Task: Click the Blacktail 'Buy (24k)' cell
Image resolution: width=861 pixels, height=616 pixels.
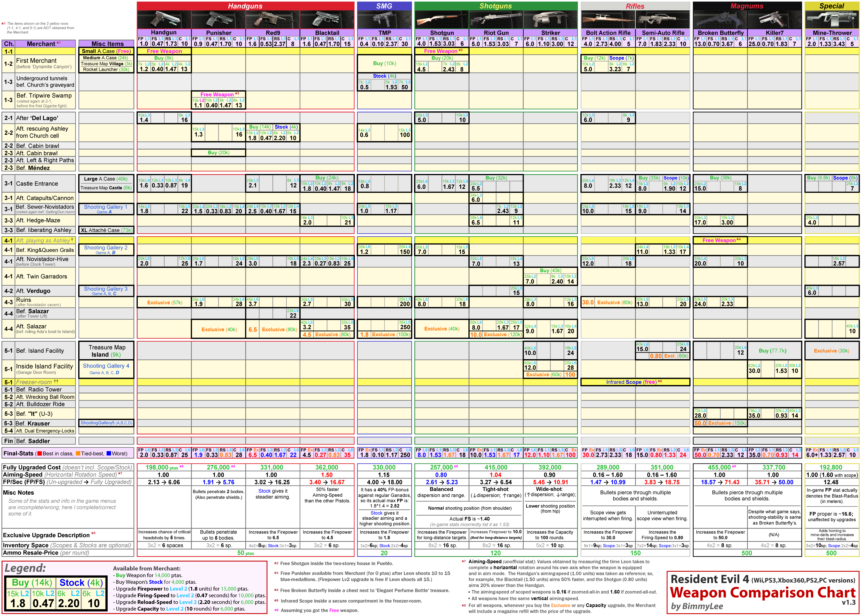Action: click(327, 178)
